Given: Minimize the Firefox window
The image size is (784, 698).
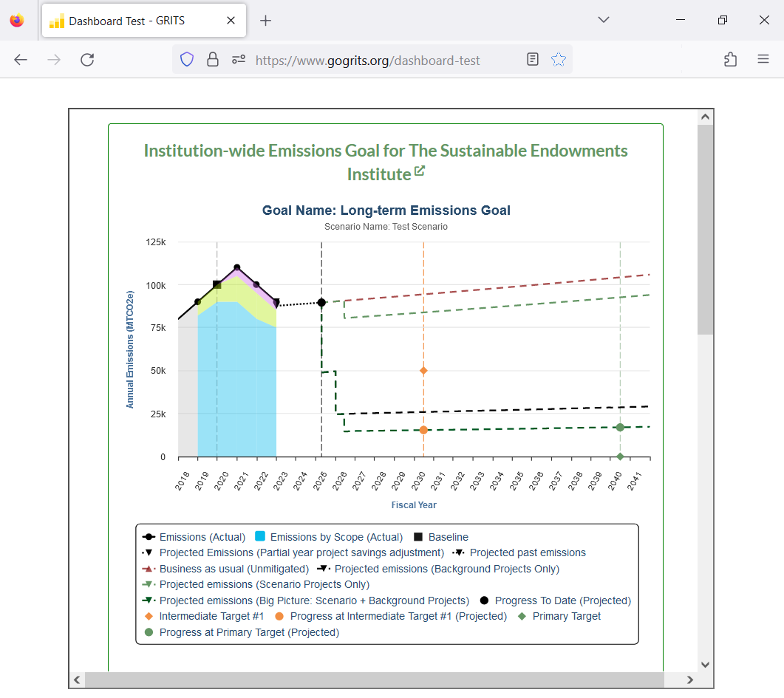Looking at the screenshot, I should [681, 20].
